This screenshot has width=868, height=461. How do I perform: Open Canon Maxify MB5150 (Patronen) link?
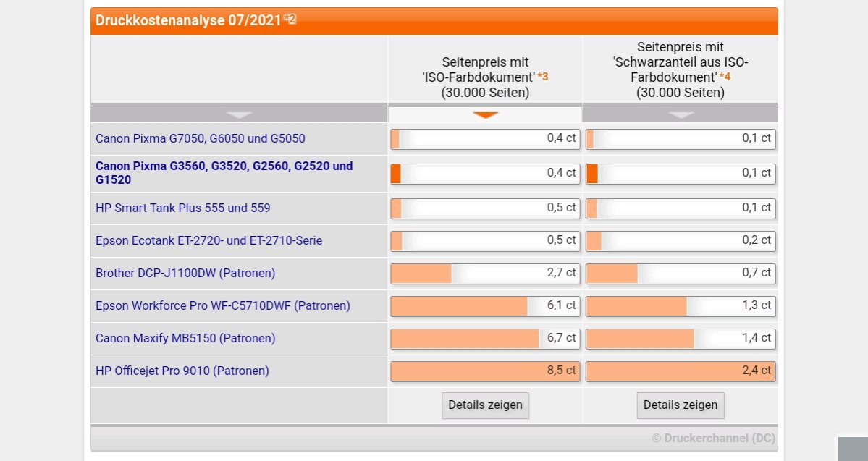pos(185,338)
